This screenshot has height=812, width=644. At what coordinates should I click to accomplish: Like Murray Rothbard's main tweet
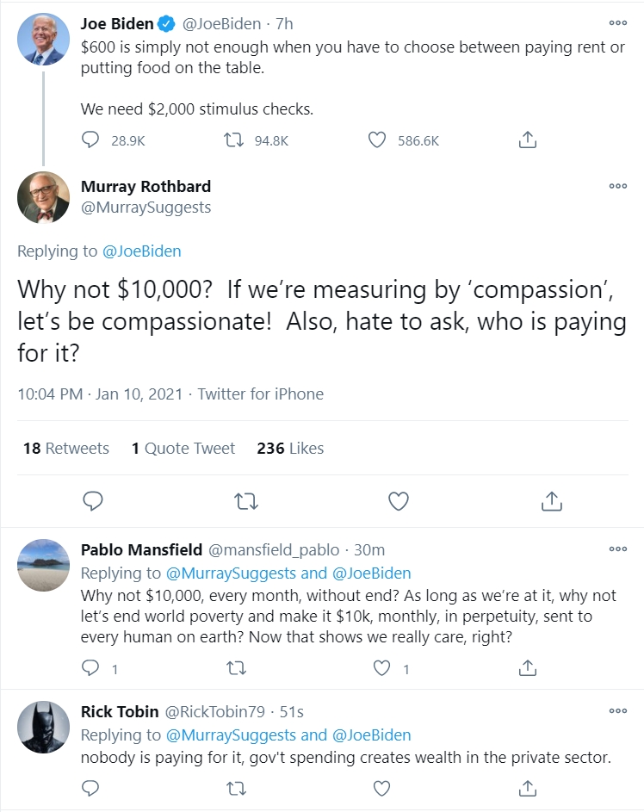(398, 500)
